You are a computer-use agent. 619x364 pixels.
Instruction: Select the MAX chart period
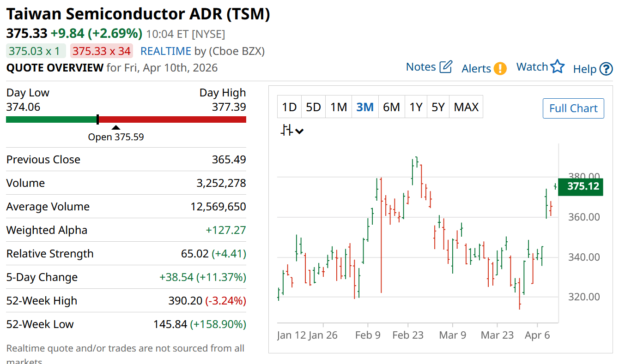tap(466, 107)
